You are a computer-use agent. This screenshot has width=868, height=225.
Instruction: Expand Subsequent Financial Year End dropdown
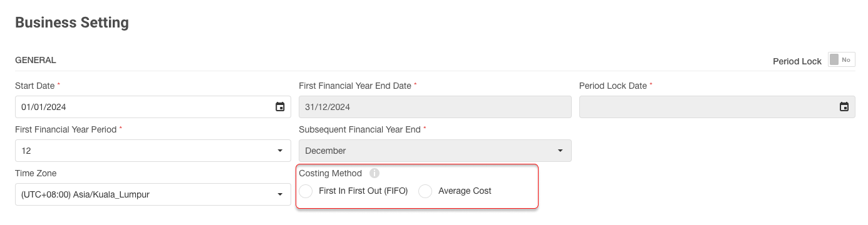tap(435, 151)
